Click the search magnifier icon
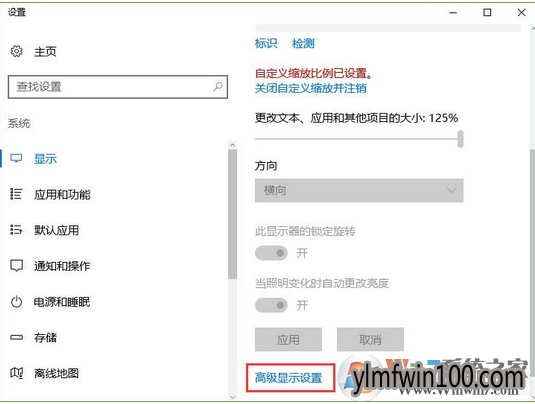The width and height of the screenshot is (535, 404). tap(218, 87)
